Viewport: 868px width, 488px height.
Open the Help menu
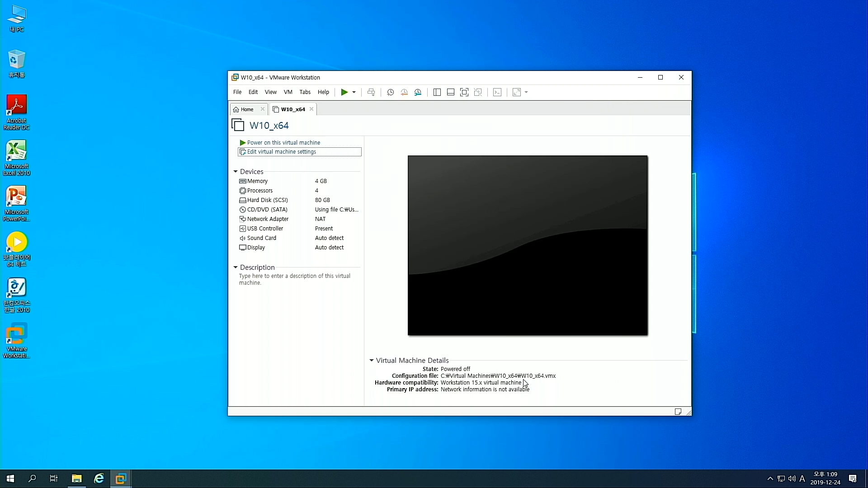[324, 92]
